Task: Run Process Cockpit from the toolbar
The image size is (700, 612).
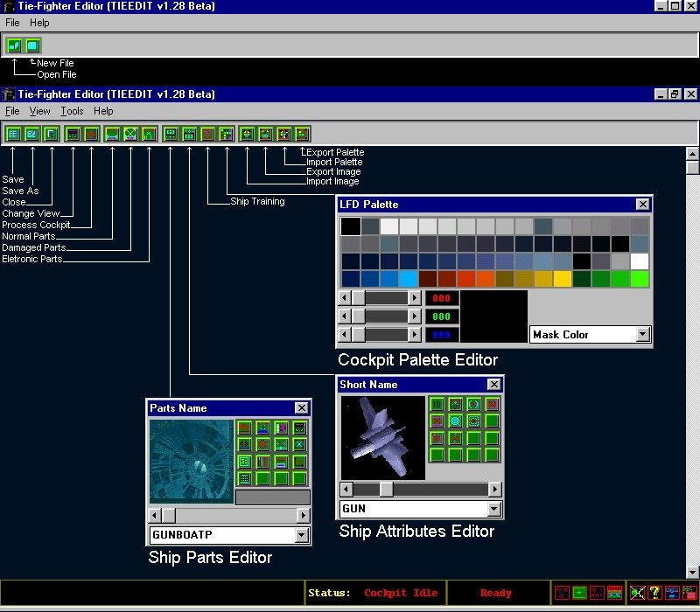Action: pos(92,134)
